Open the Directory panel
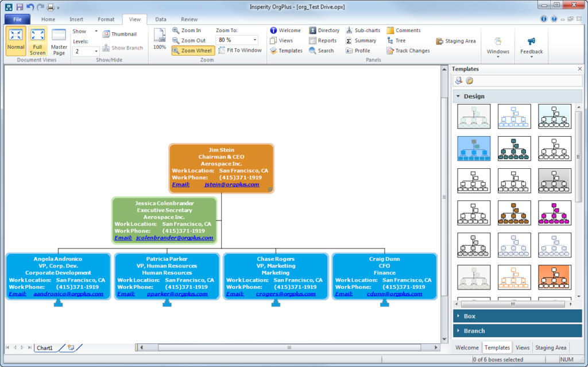 pos(324,30)
